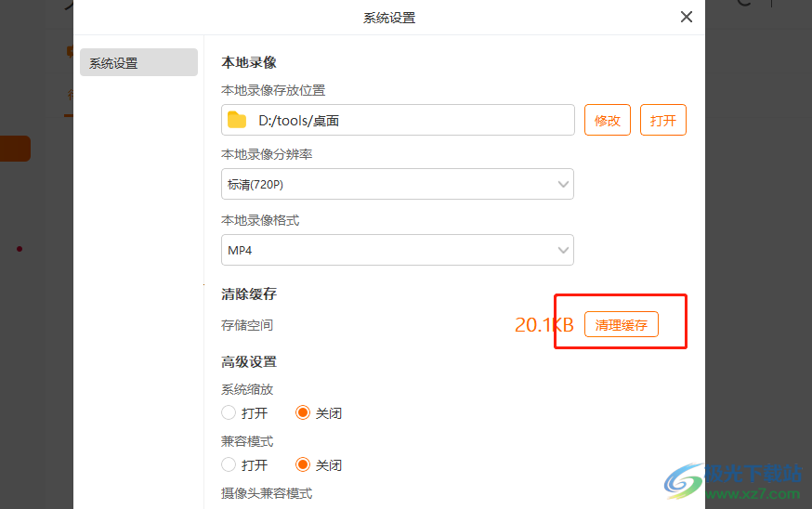Select 系统缩放 打开 radio button
This screenshot has width=812, height=509.
229,412
